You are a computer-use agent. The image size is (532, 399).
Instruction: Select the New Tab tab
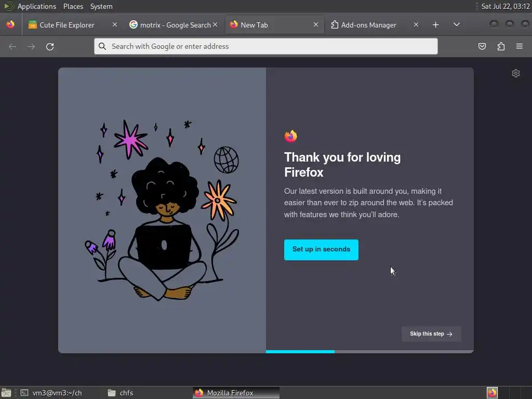[274, 25]
